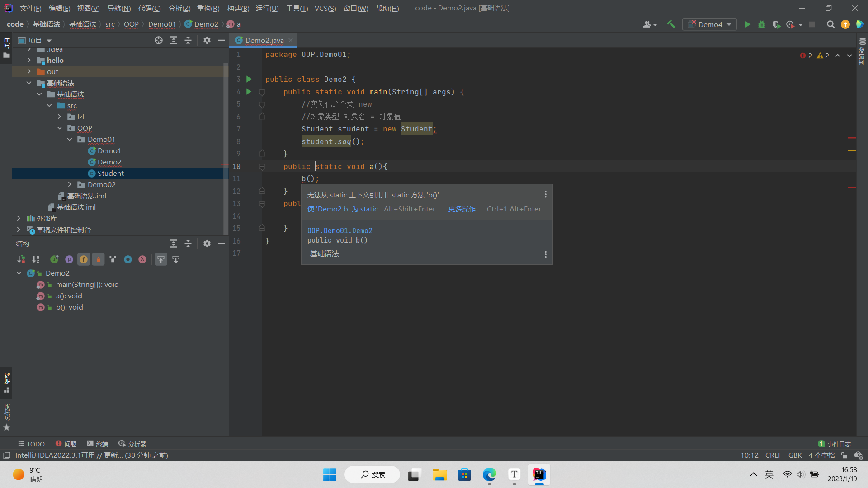Click the make 'Demo2.b' static quick fix link

(x=342, y=209)
